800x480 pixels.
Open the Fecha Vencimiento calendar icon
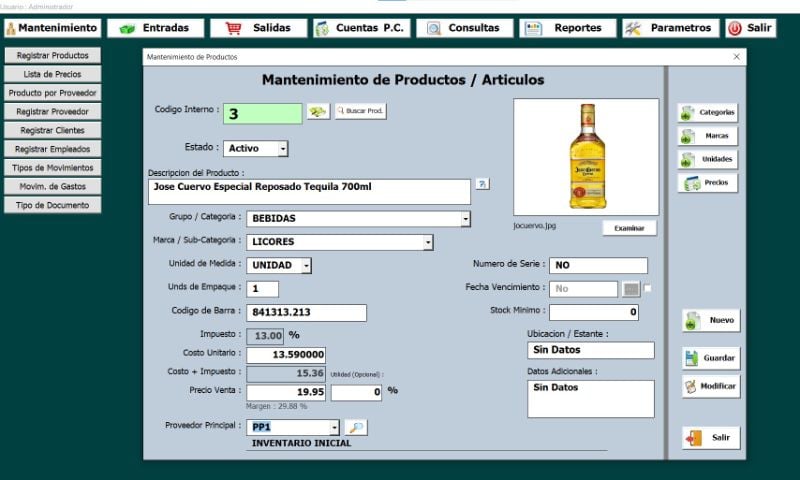(631, 289)
